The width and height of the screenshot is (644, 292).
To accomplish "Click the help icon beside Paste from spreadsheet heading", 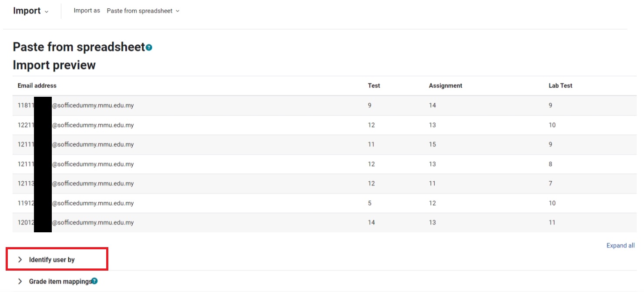I will (149, 48).
